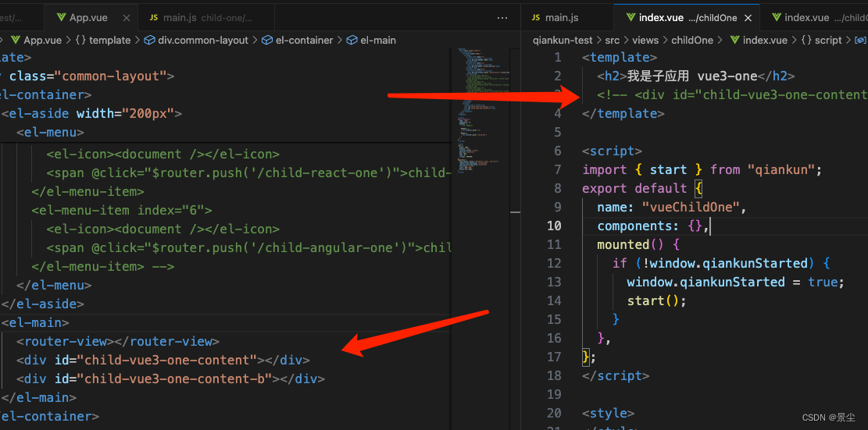Open More Actions ellipsis in left editor group

502,18
